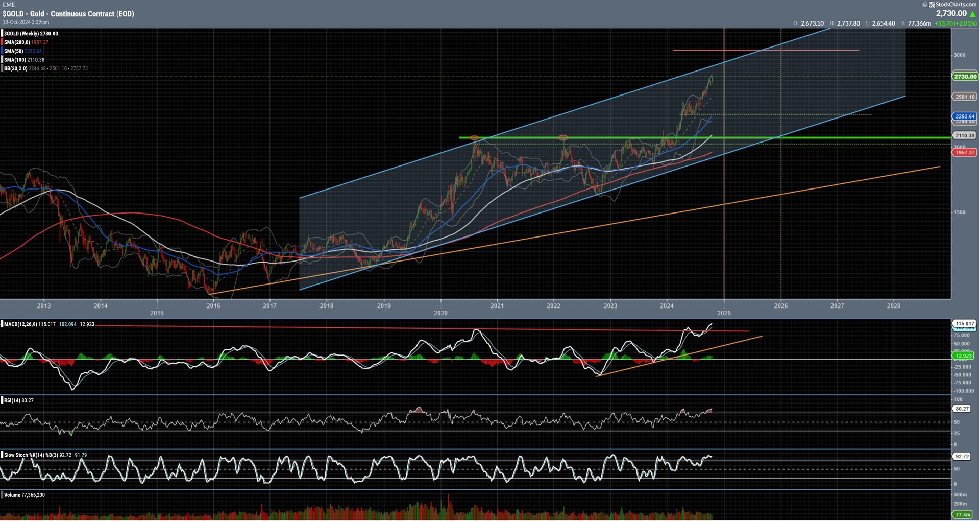
Task: Click the green up-arrow price change icon
Action: point(972,14)
